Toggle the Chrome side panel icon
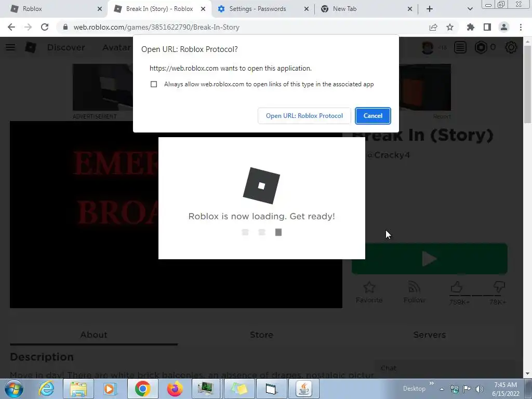This screenshot has height=399, width=532. tap(487, 27)
